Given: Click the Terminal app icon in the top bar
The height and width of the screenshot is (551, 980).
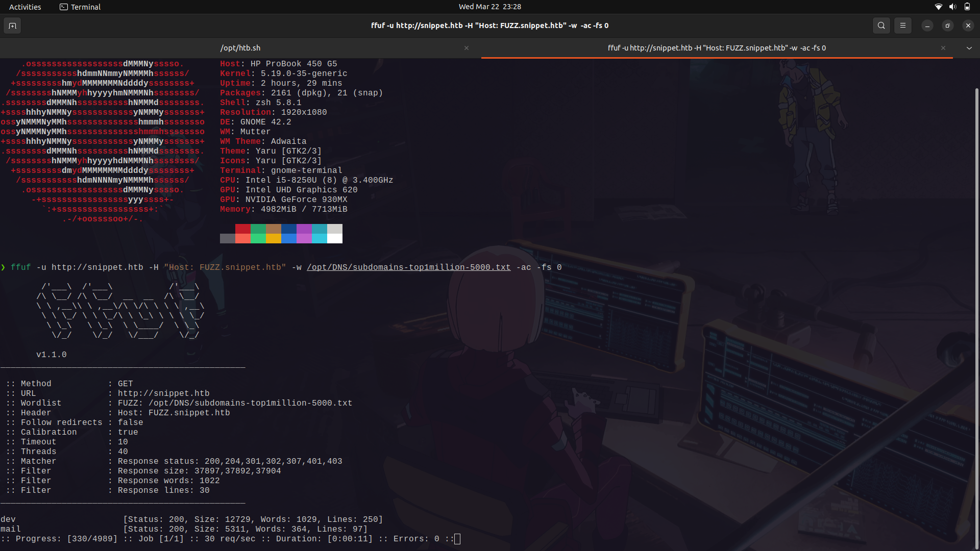Looking at the screenshot, I should [64, 7].
